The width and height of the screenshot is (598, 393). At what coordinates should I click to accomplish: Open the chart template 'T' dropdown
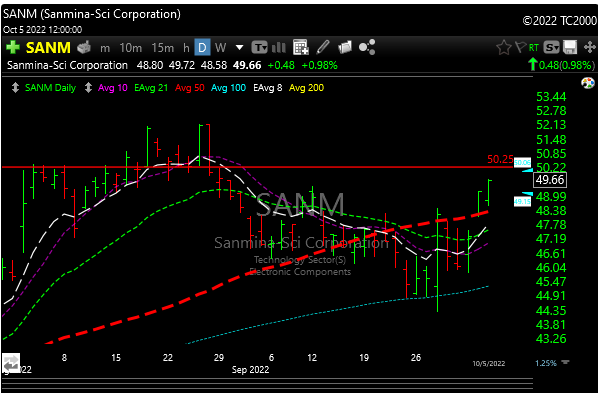click(x=259, y=48)
